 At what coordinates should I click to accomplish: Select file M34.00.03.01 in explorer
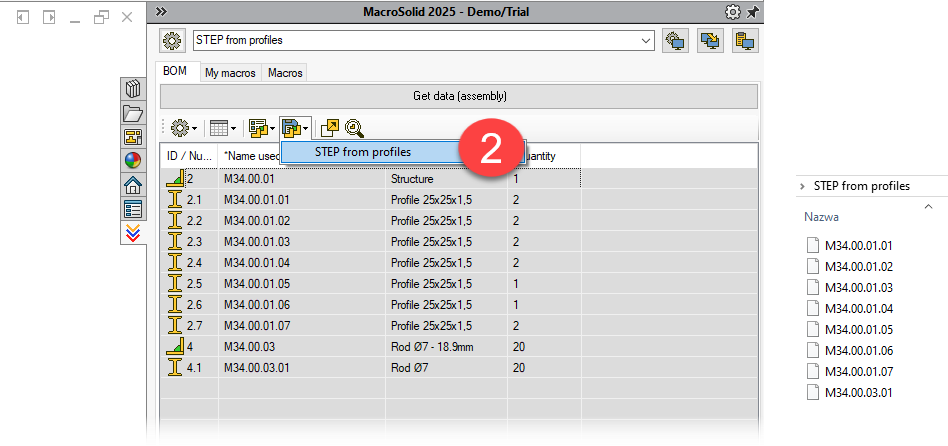[x=850, y=393]
